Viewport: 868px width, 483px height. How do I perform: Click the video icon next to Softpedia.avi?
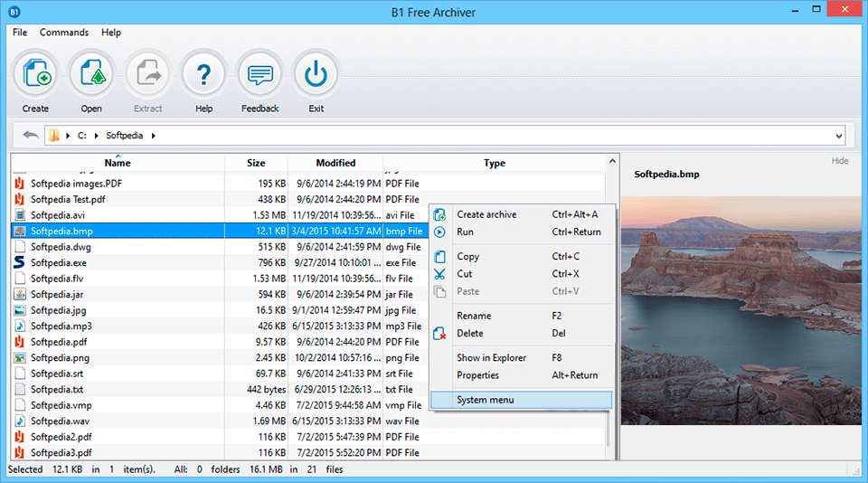pyautogui.click(x=20, y=215)
